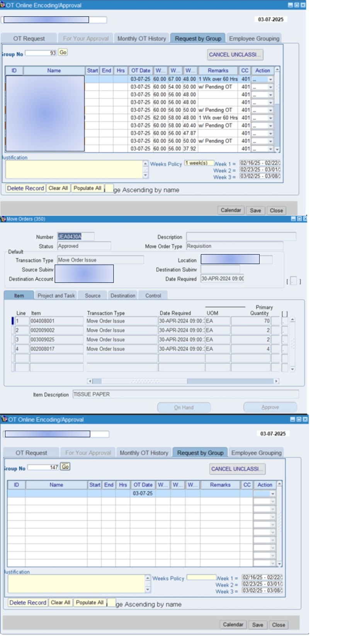Click Save button in the bottom OT window

point(258,624)
